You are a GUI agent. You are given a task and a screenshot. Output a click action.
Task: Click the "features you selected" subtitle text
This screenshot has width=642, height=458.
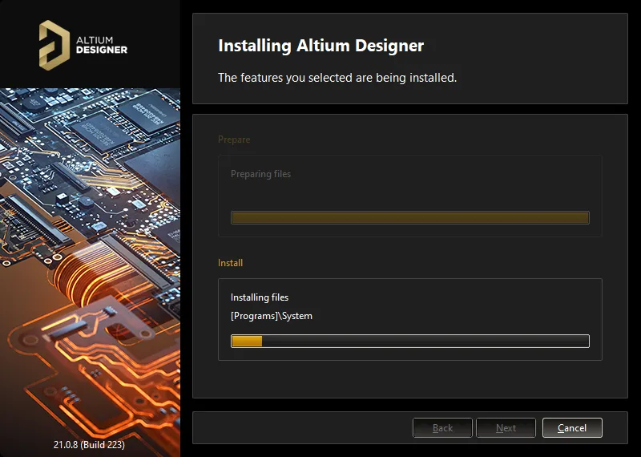pyautogui.click(x=337, y=78)
